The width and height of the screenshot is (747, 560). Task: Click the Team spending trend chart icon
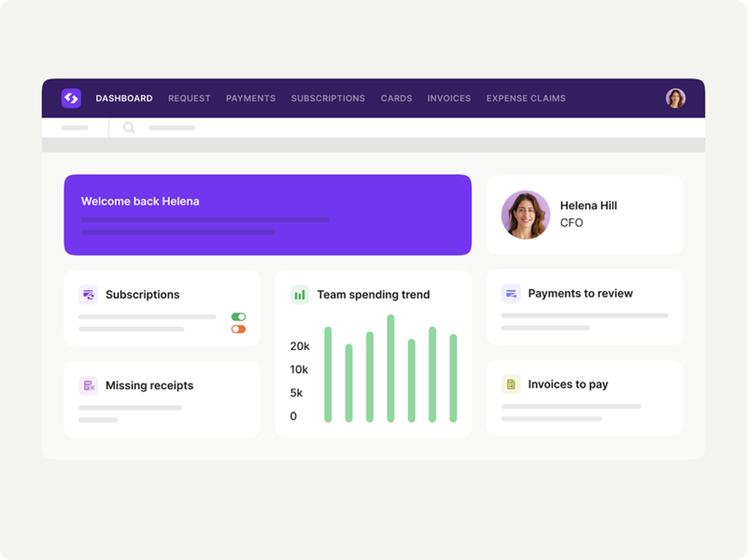tap(300, 295)
